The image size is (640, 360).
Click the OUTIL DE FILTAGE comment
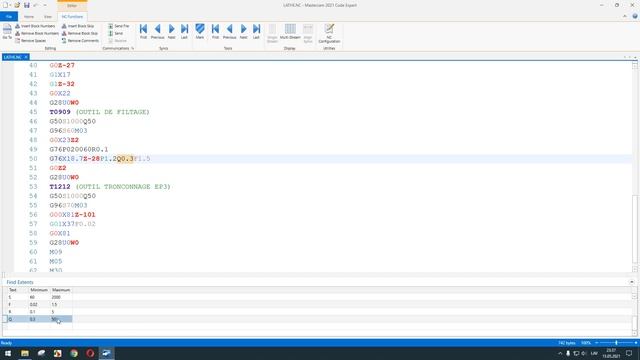click(x=113, y=112)
